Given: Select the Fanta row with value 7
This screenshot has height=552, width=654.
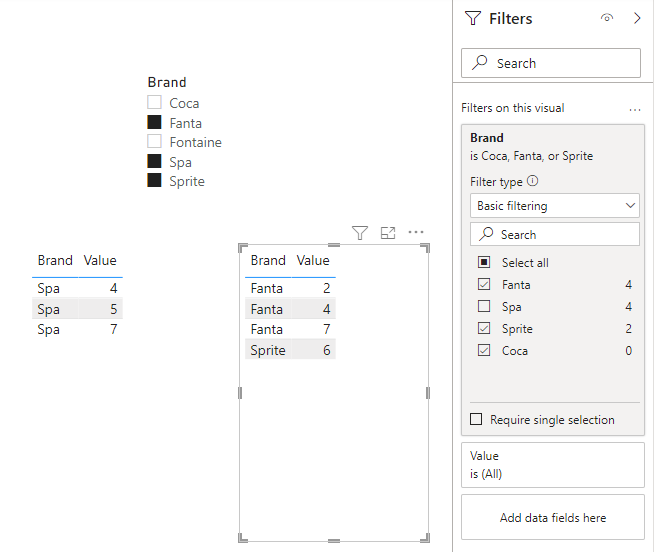Looking at the screenshot, I should [x=290, y=329].
